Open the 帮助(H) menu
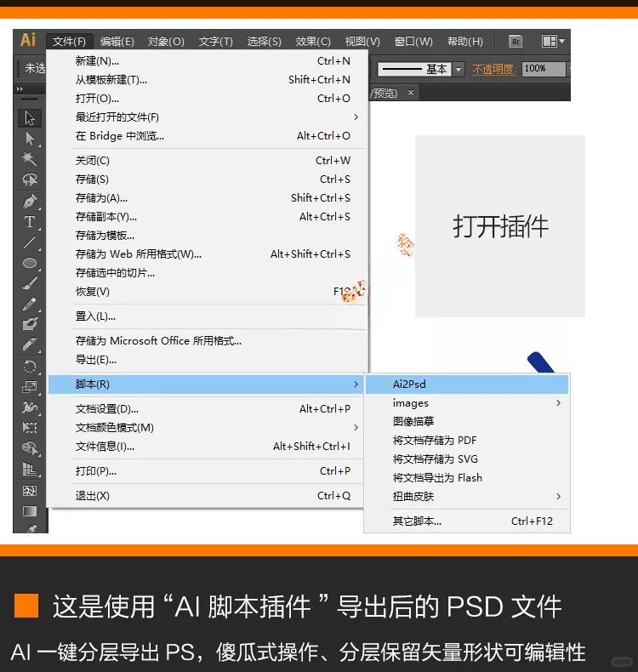The height and width of the screenshot is (672, 638). pos(465,42)
